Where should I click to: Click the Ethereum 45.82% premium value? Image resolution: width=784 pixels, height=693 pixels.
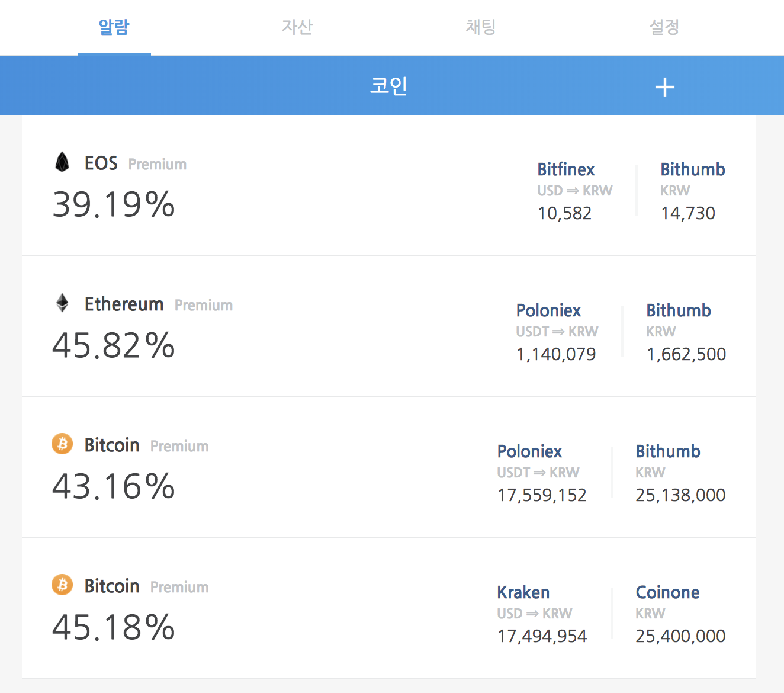pyautogui.click(x=114, y=345)
